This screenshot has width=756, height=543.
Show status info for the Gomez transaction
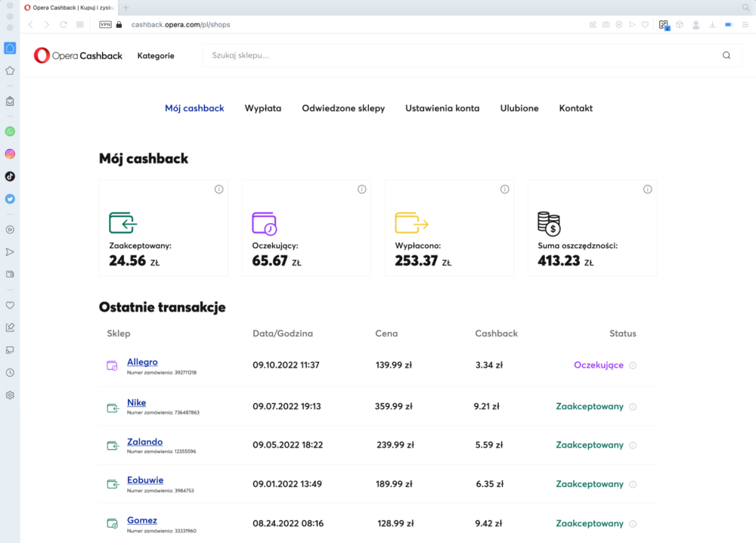(x=633, y=523)
